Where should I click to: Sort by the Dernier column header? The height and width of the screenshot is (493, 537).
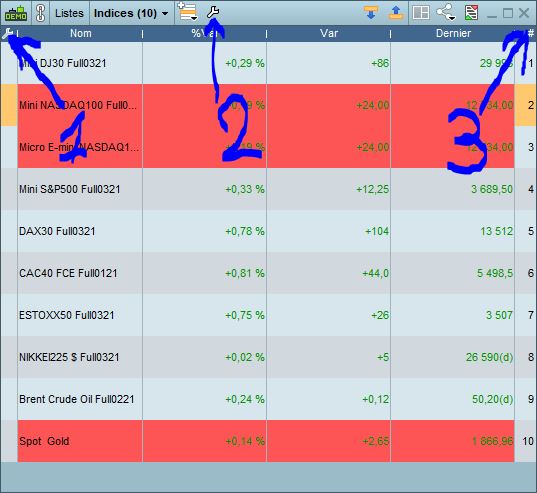tap(453, 33)
